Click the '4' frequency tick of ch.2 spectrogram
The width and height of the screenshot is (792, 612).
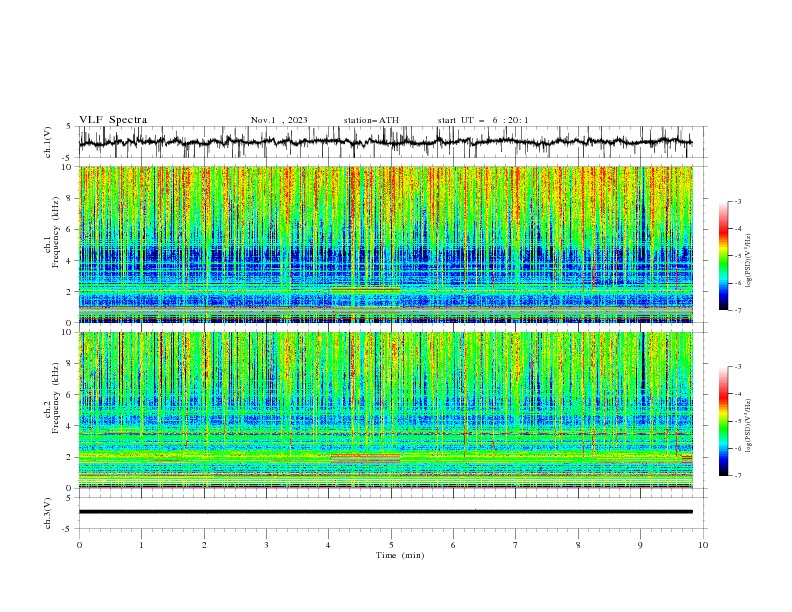71,426
